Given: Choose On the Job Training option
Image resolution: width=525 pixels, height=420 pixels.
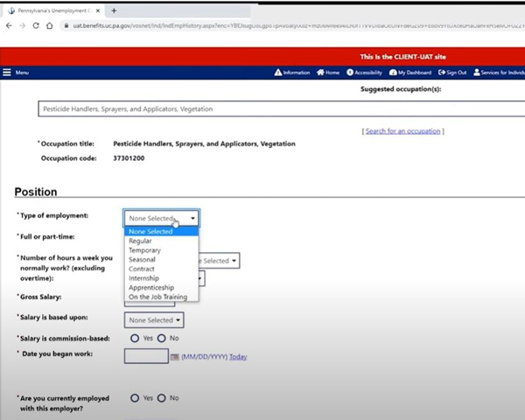Looking at the screenshot, I should [x=161, y=297].
